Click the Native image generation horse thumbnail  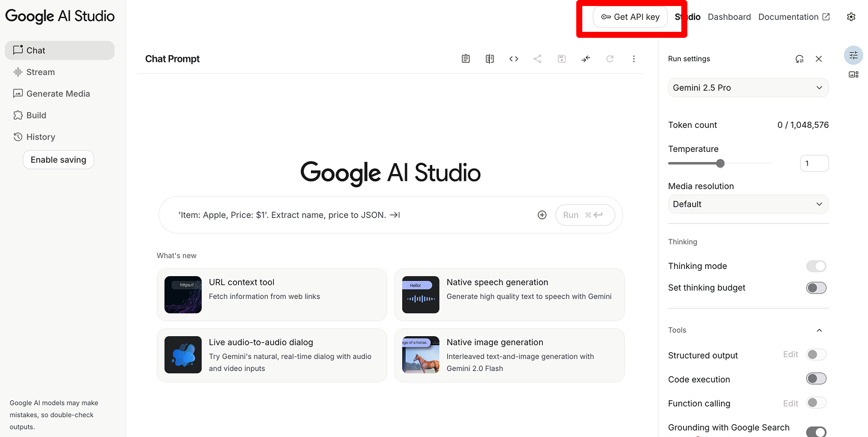421,355
